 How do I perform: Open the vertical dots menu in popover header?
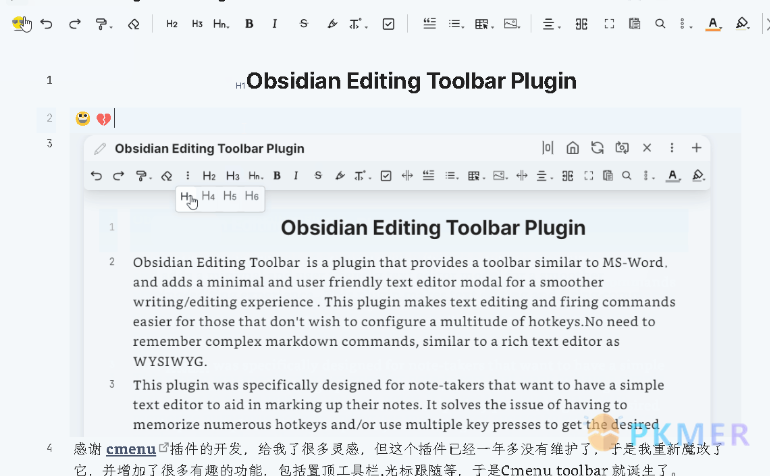(672, 148)
